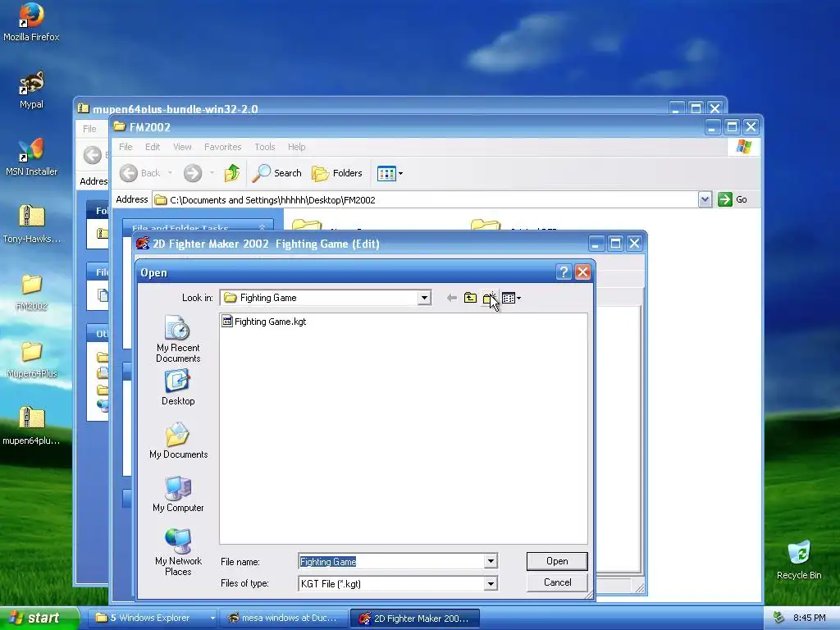Toggle Folders pane in FM2002 window
This screenshot has height=630, width=840.
coord(337,173)
